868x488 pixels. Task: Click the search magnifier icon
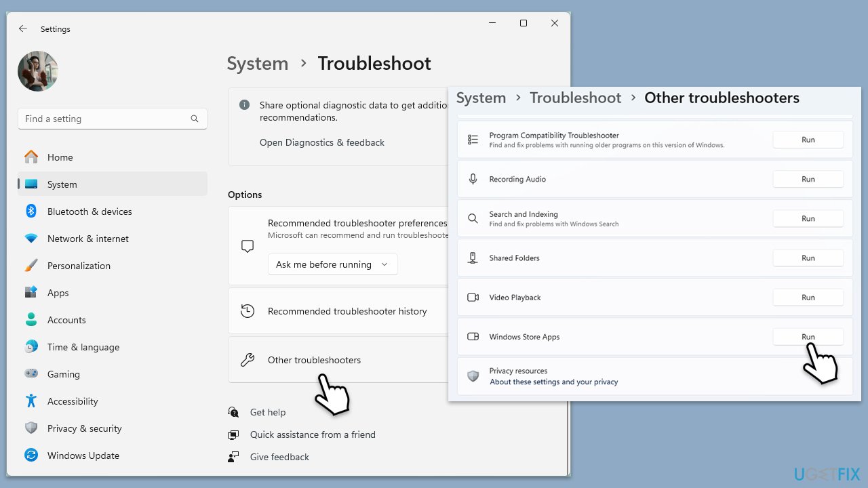[x=195, y=119]
